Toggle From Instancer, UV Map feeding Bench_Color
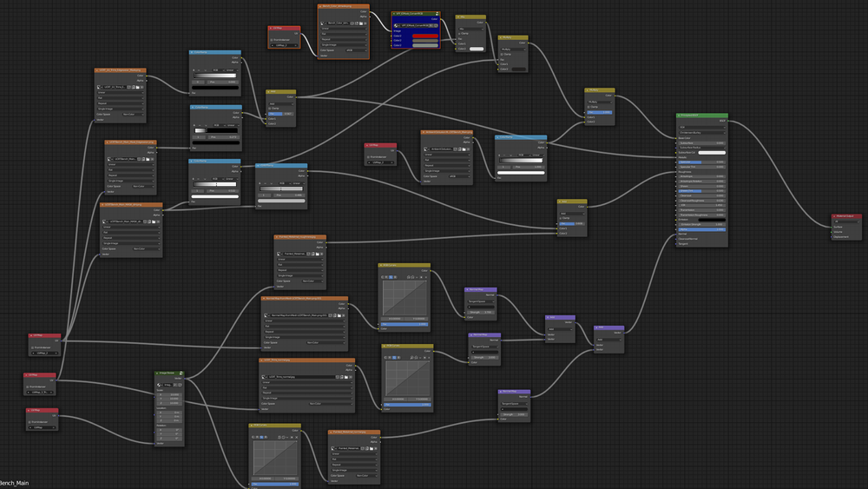This screenshot has height=489, width=868. (x=271, y=40)
